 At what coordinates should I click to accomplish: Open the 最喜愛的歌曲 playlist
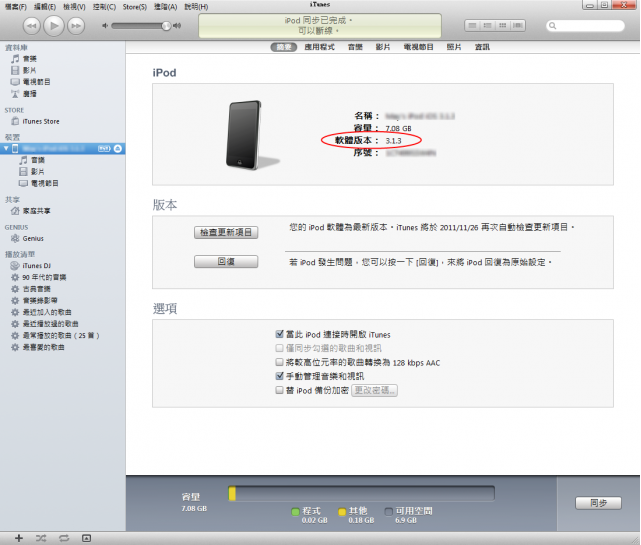point(43,347)
